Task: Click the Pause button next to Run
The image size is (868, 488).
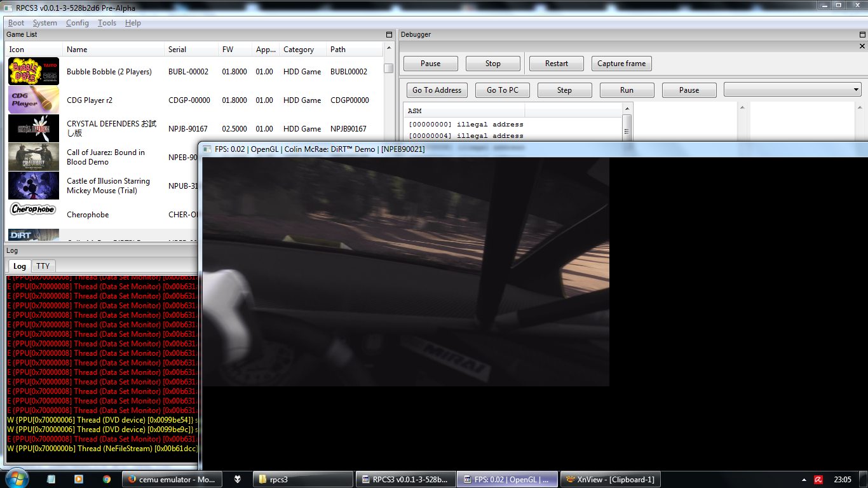Action: click(x=689, y=90)
